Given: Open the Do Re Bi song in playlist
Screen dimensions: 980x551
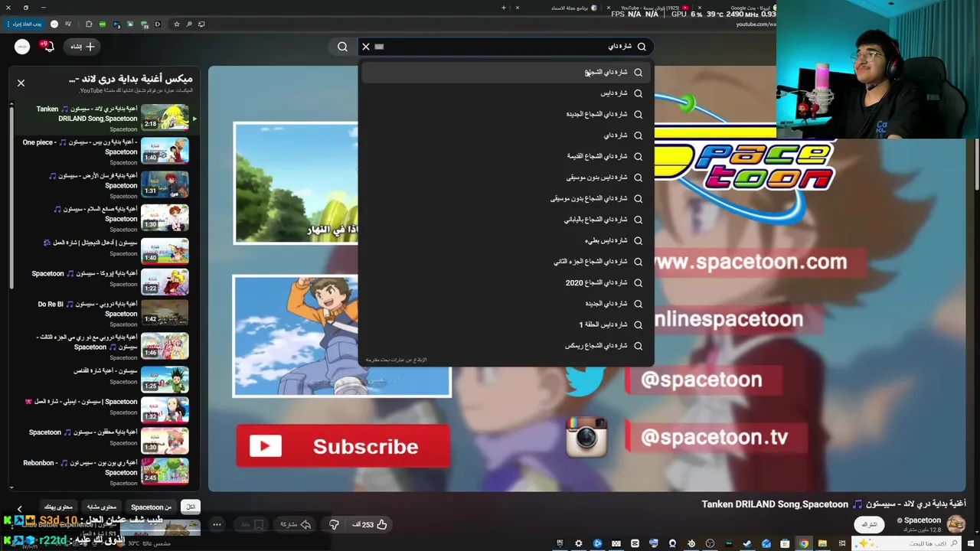Looking at the screenshot, I should (165, 312).
